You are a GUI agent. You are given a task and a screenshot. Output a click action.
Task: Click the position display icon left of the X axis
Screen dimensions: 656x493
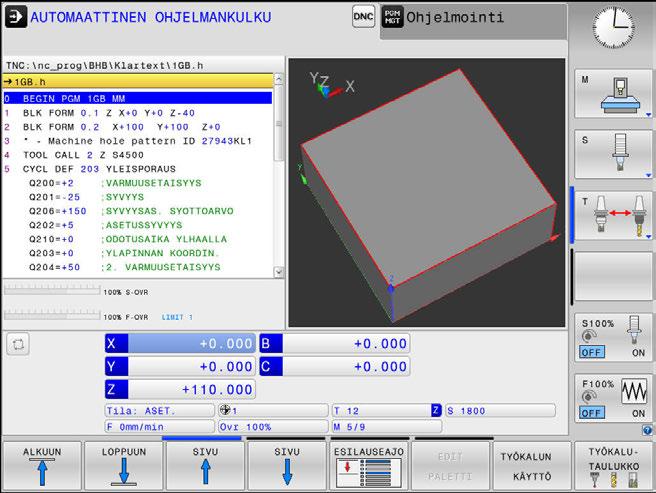18,344
